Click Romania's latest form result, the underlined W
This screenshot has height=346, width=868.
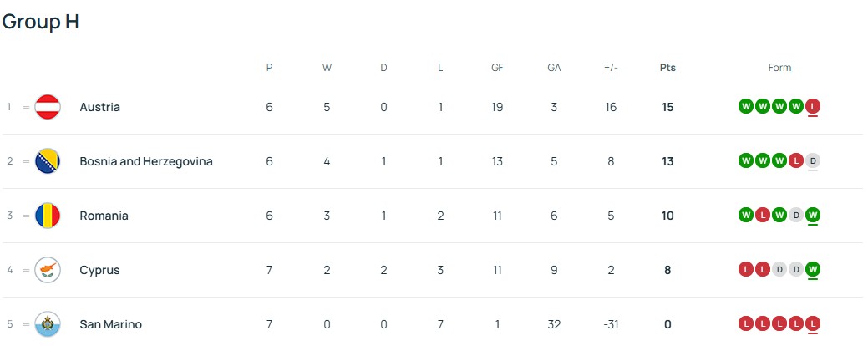813,215
